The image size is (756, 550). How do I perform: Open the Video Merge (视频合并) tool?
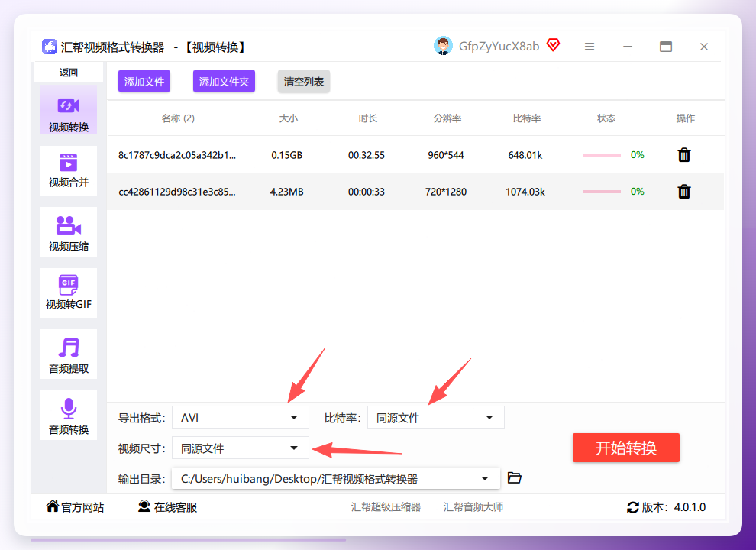[69, 171]
